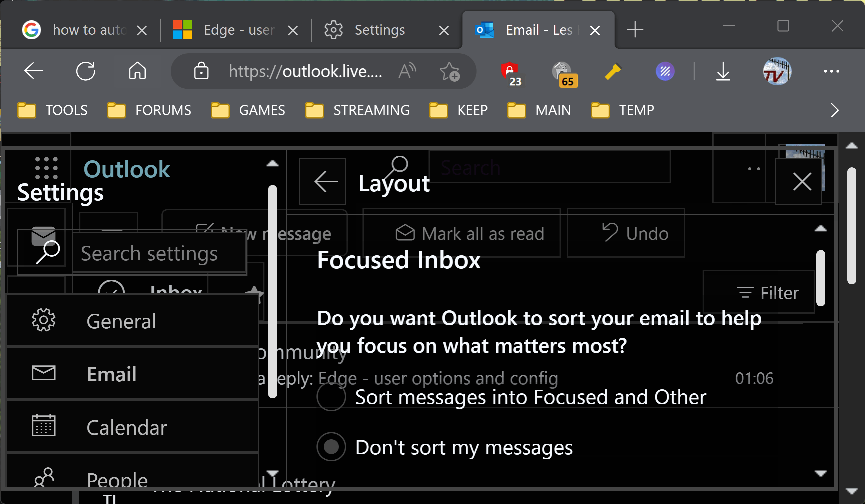This screenshot has width=865, height=504.
Task: Click the browser address bar URL
Action: tap(305, 71)
